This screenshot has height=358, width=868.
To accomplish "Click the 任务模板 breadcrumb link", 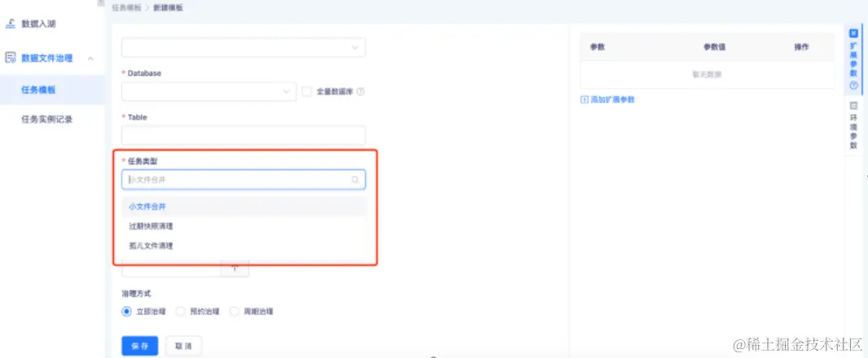I will pyautogui.click(x=126, y=8).
